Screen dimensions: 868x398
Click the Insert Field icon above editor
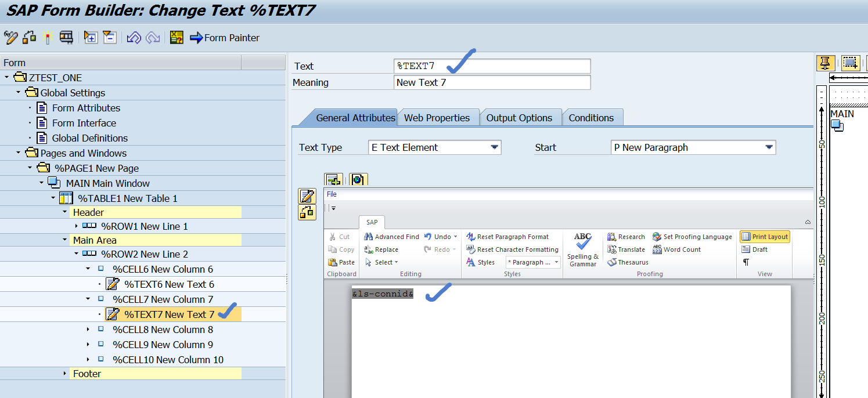tap(333, 179)
